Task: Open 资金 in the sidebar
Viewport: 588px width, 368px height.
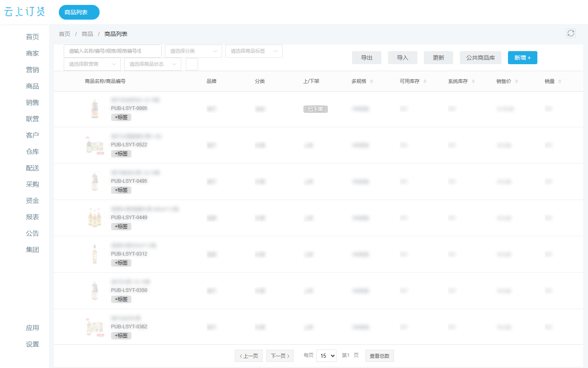Action: coord(33,200)
